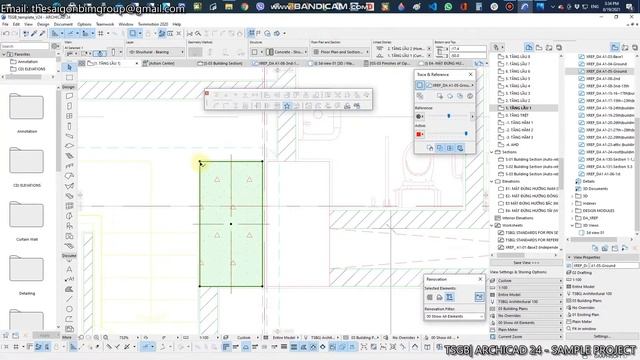Open the building material dropdown Concrete - Structural
The image size is (640, 360).
coord(287,52)
